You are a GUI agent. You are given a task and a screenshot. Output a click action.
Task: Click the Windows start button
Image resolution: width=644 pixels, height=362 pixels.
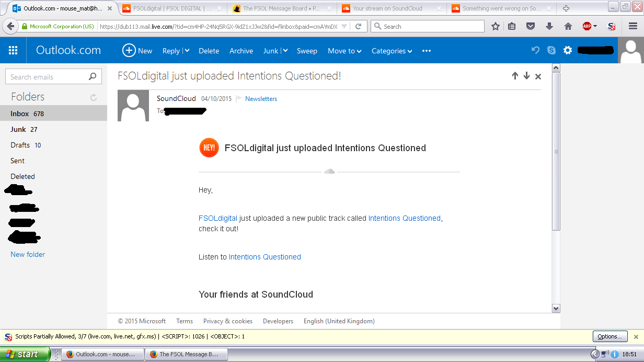point(25,354)
